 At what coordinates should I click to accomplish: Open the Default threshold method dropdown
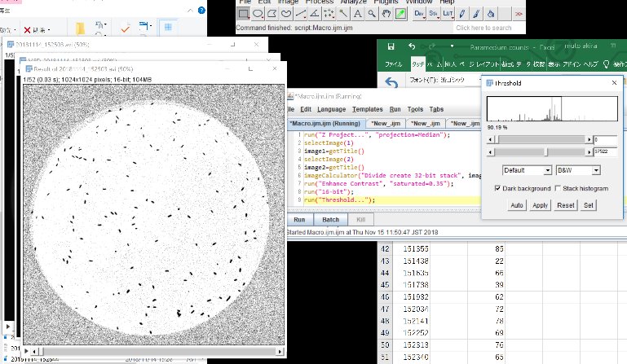(x=527, y=170)
